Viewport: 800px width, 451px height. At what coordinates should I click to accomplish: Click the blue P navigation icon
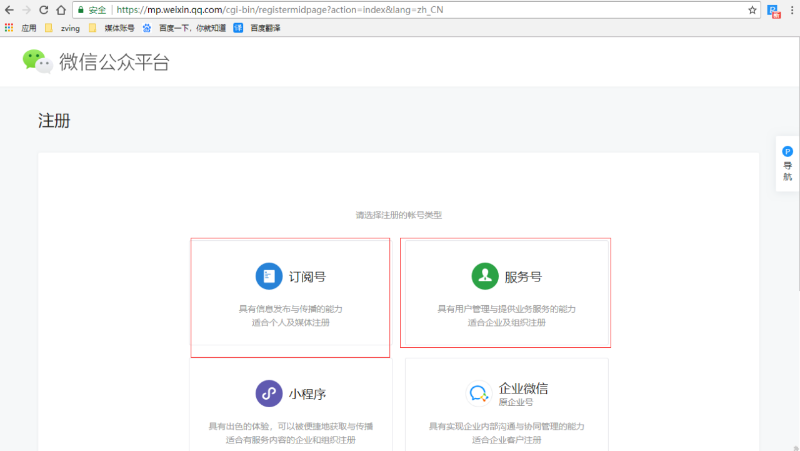[x=787, y=152]
